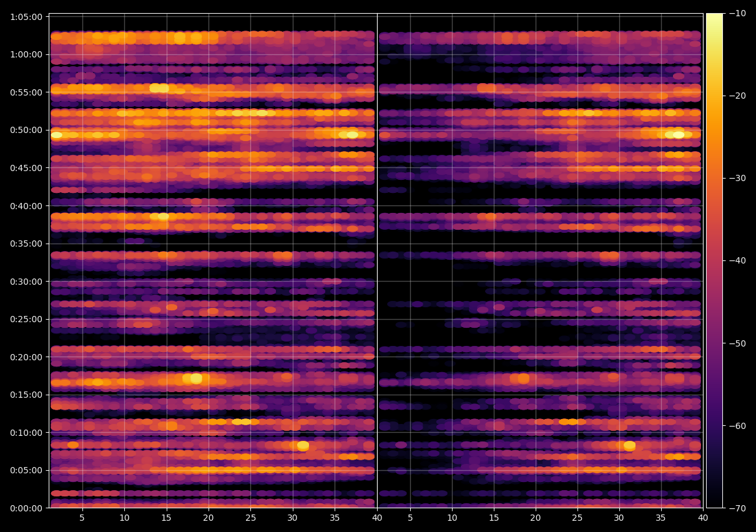
Task: Click x-axis label 30 of left subplot
Action: 293,518
